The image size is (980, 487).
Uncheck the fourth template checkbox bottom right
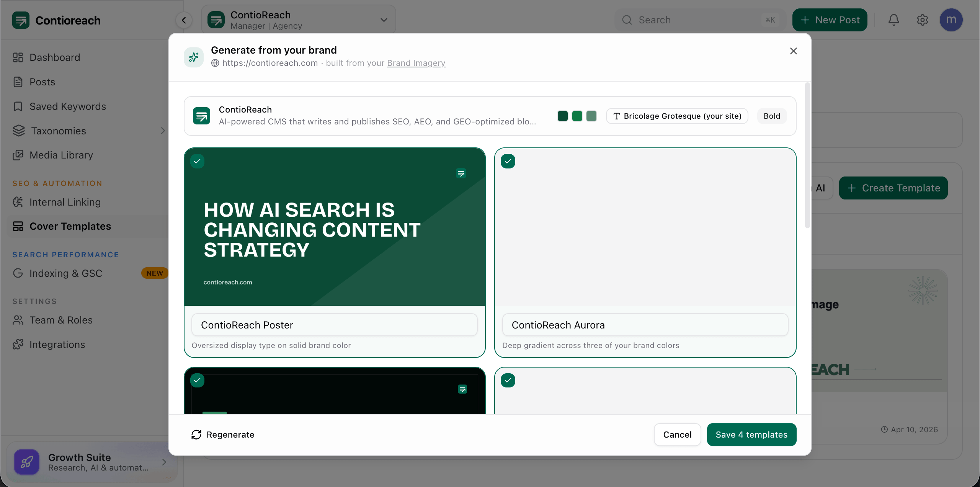(508, 380)
